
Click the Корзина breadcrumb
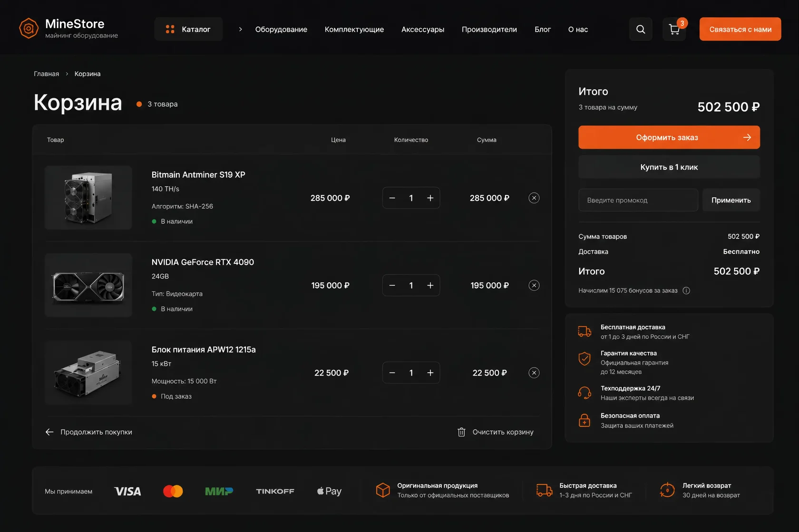(88, 74)
